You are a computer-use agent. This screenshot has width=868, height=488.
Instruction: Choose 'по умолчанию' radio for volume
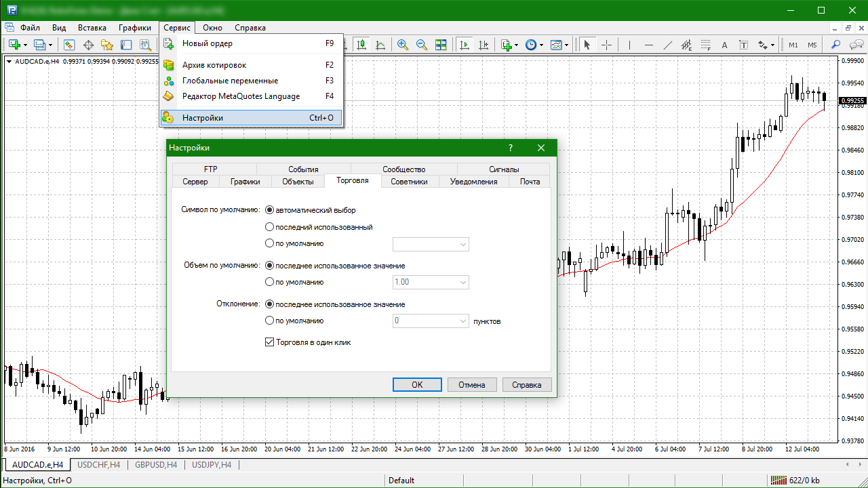pyautogui.click(x=270, y=282)
